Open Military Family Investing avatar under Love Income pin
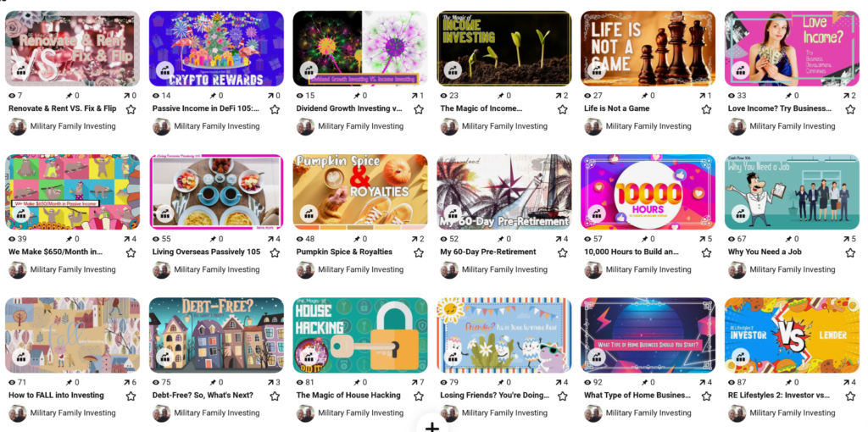The image size is (868, 432). 737,126
